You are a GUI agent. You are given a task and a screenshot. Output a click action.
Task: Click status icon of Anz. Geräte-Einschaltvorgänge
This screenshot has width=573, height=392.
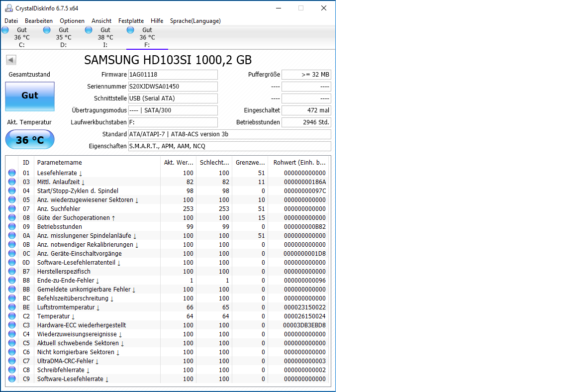(12, 253)
